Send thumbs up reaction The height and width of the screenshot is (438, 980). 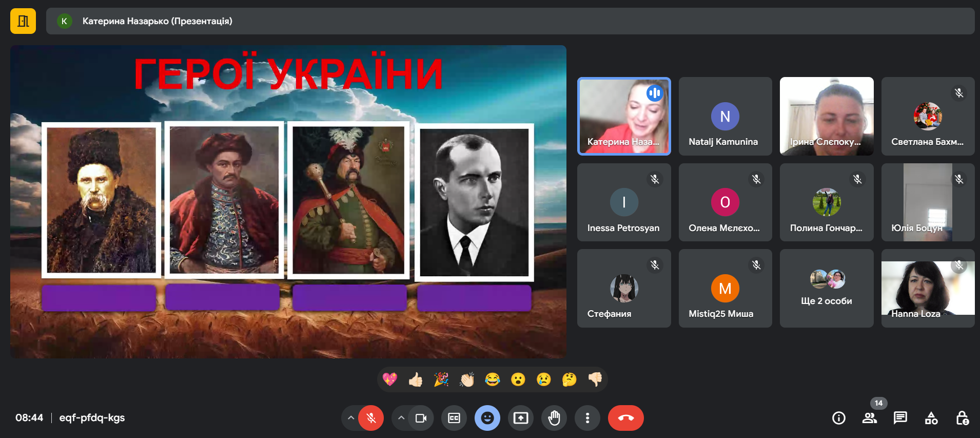(x=416, y=379)
